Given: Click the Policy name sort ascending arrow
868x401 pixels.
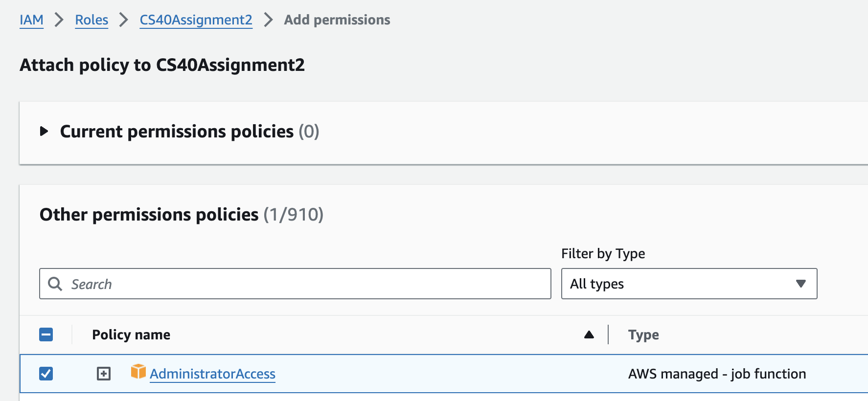Looking at the screenshot, I should 589,334.
